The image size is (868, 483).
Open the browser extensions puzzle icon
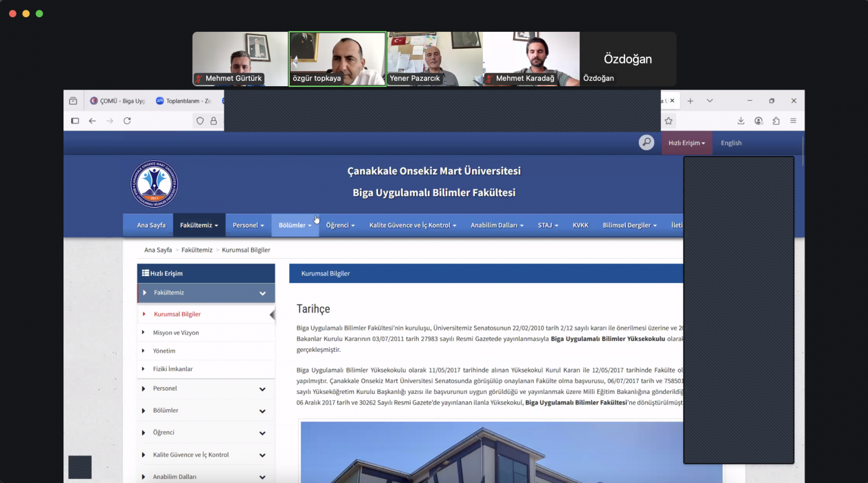(x=776, y=121)
